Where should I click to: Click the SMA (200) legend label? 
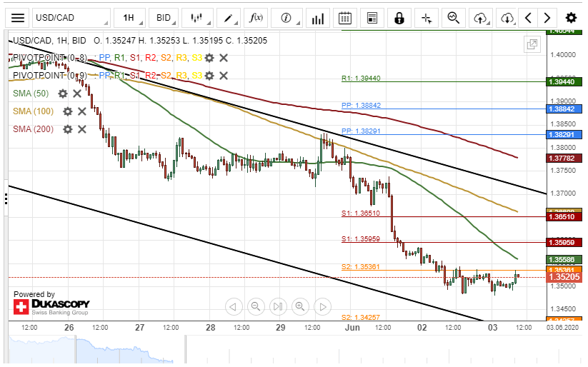[33, 129]
